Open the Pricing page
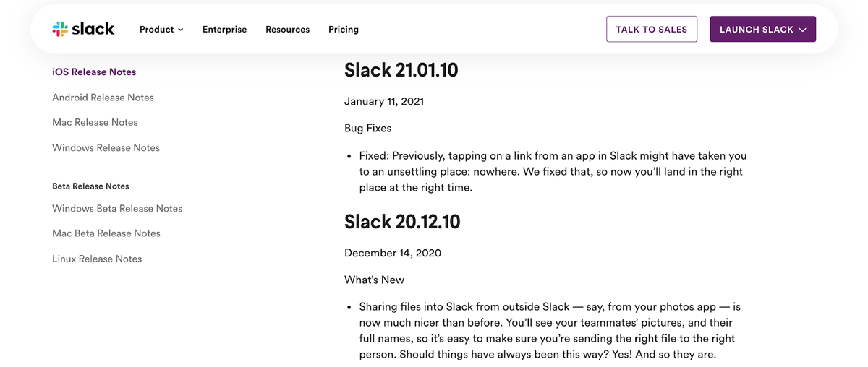This screenshot has height=367, width=868. pyautogui.click(x=344, y=30)
